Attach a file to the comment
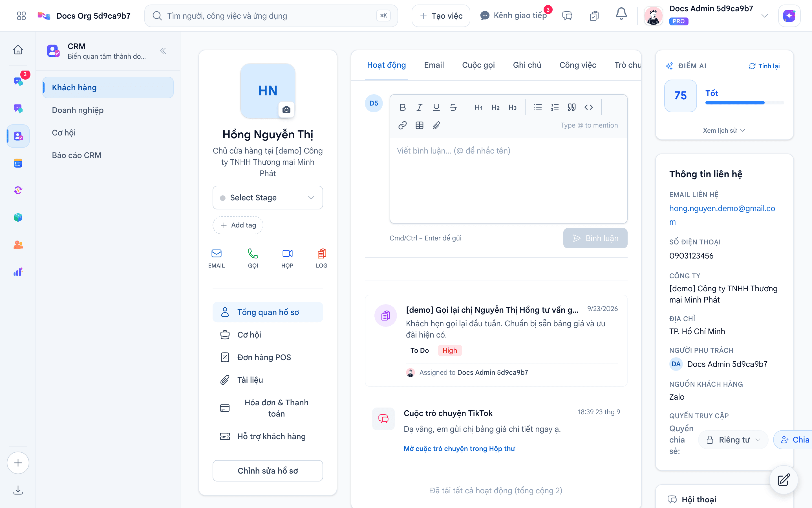The height and width of the screenshot is (508, 812). [436, 125]
